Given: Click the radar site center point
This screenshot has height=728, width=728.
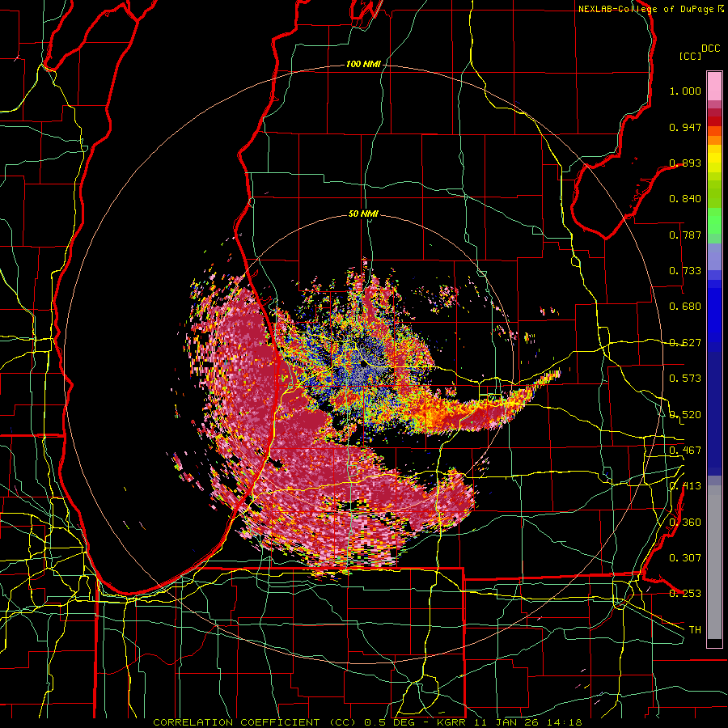Looking at the screenshot, I should click(x=363, y=365).
